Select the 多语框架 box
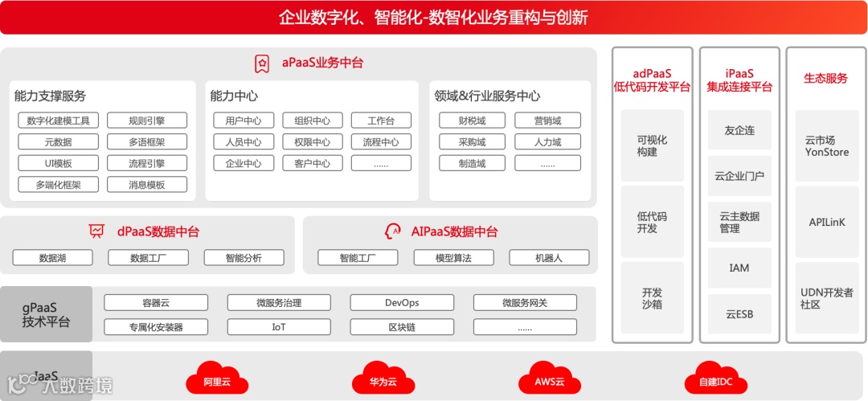Screen dimensions: 868x401 147,141
